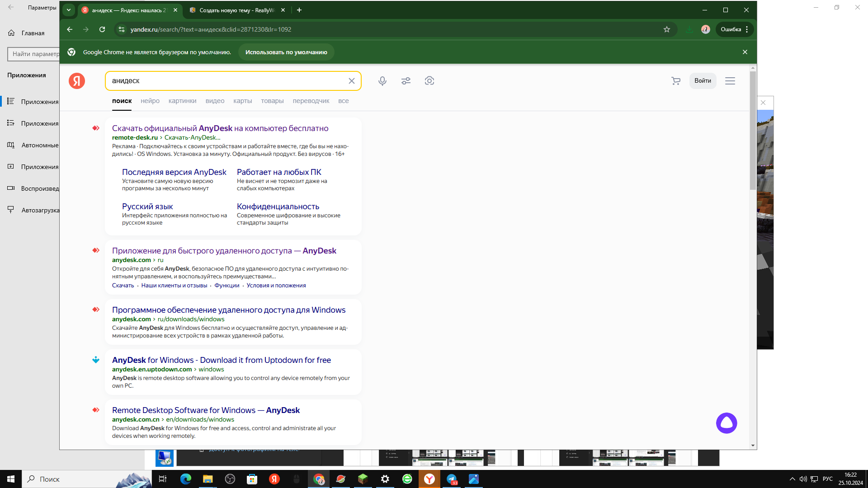Open 'AnyDesk for Windows - Download it from Uptodown'
Screen dimensions: 868x488
point(222,360)
